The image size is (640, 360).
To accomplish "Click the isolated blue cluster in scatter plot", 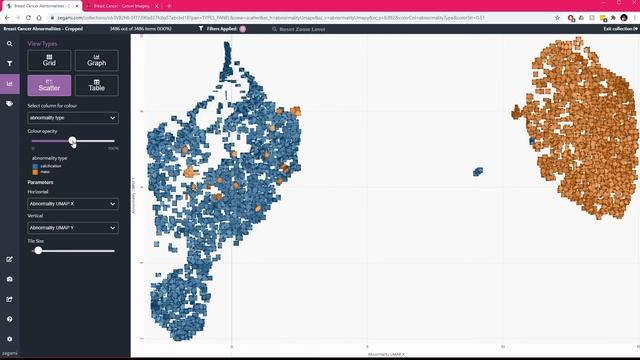I will pos(478,171).
